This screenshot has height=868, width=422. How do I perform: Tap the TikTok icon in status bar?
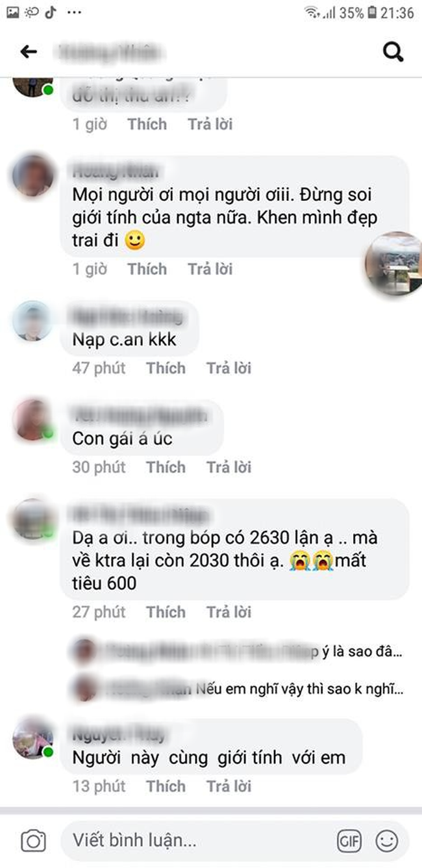click(51, 12)
